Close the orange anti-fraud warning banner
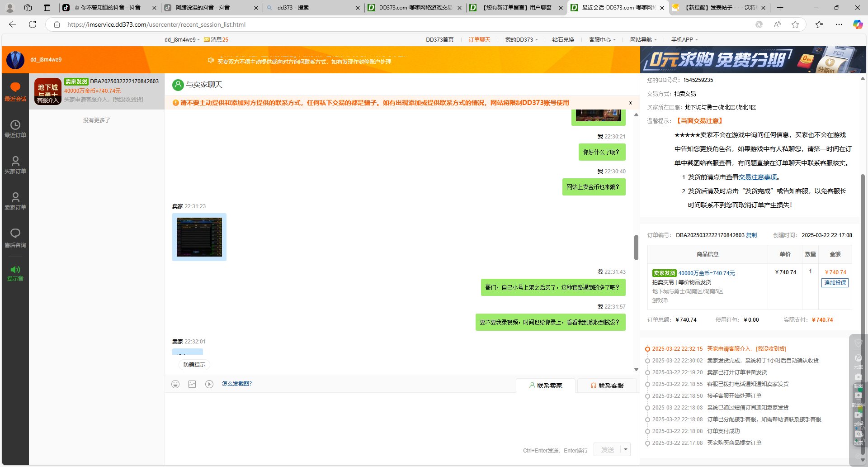Viewport: 868px width, 467px height. [x=631, y=103]
